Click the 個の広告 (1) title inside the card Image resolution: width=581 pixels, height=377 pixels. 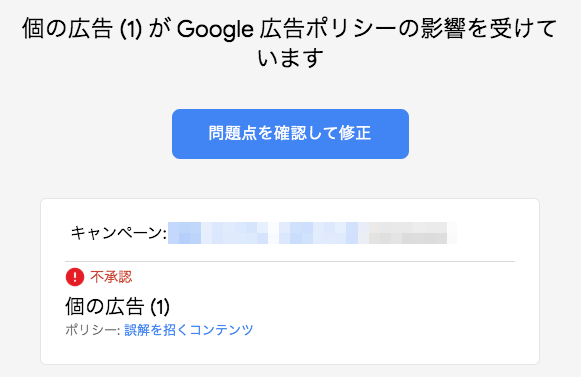pyautogui.click(x=117, y=306)
